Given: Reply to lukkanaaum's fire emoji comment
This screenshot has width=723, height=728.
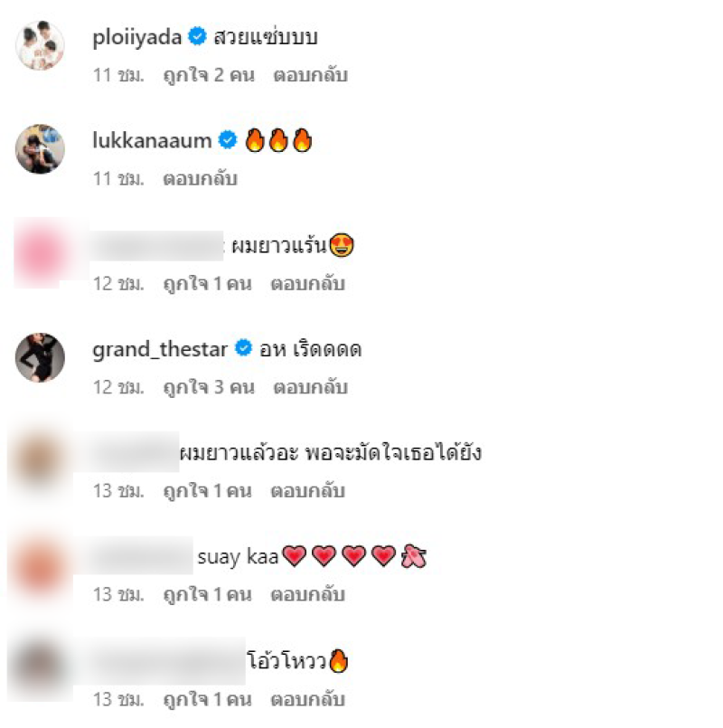Looking at the screenshot, I should pos(200,179).
